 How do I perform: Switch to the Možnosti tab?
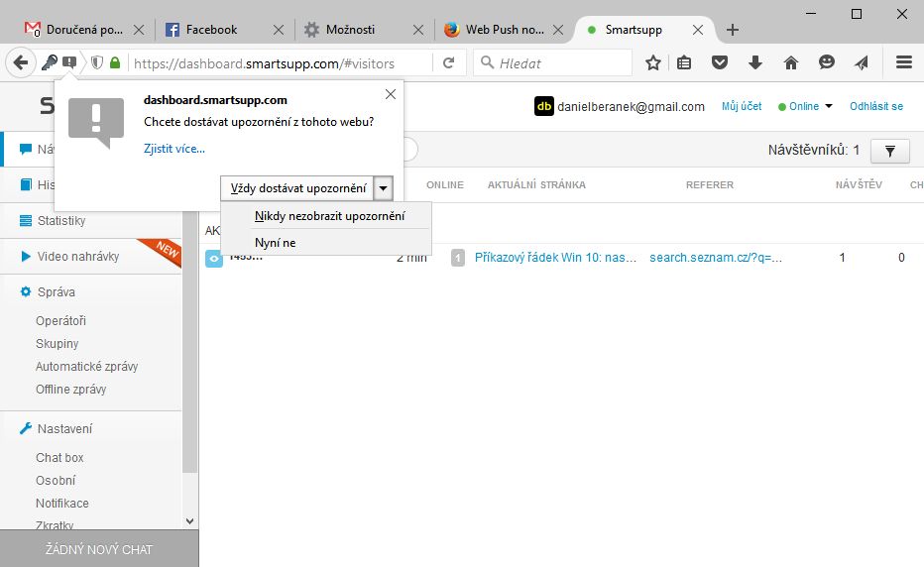(364, 30)
